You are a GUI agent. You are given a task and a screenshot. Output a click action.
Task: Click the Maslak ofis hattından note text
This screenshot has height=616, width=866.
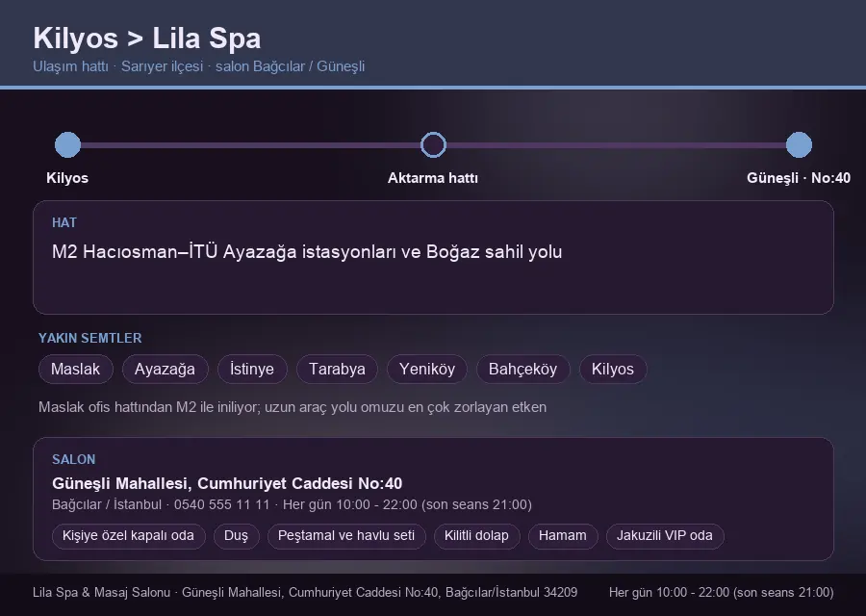293,407
